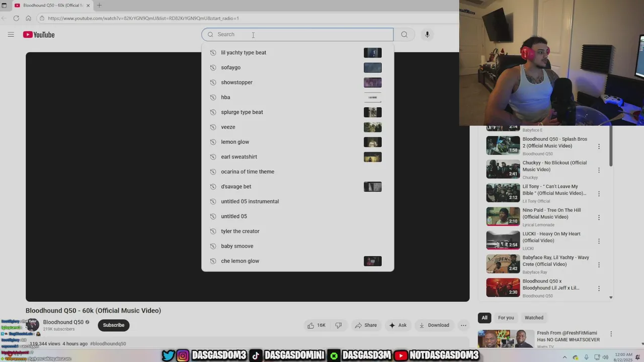Viewport: 644px width, 362px height.
Task: Click the browser address bar URL
Action: pyautogui.click(x=143, y=18)
